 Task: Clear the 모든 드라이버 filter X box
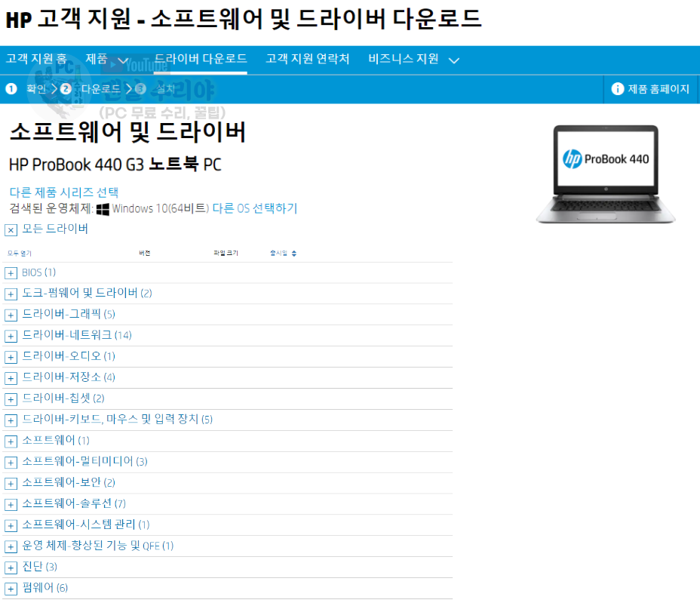click(x=11, y=230)
